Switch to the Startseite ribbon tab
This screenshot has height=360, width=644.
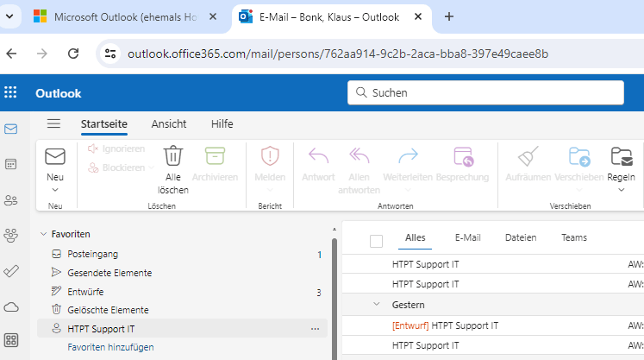(x=104, y=123)
